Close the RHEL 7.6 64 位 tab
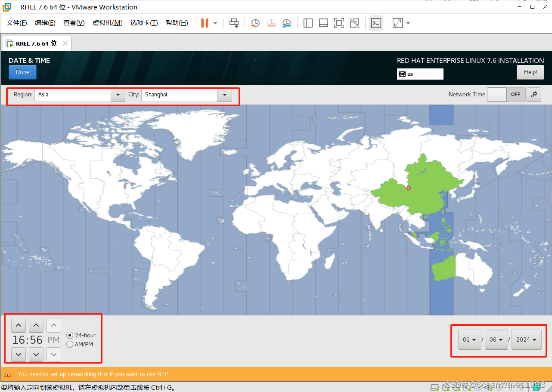This screenshot has height=392, width=552. (x=65, y=43)
